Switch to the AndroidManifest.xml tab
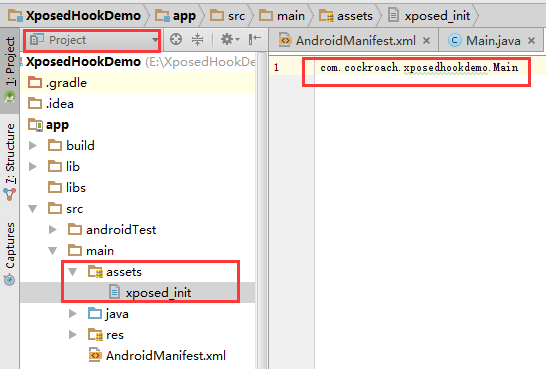Viewport: 546px width, 369px height. 355,41
